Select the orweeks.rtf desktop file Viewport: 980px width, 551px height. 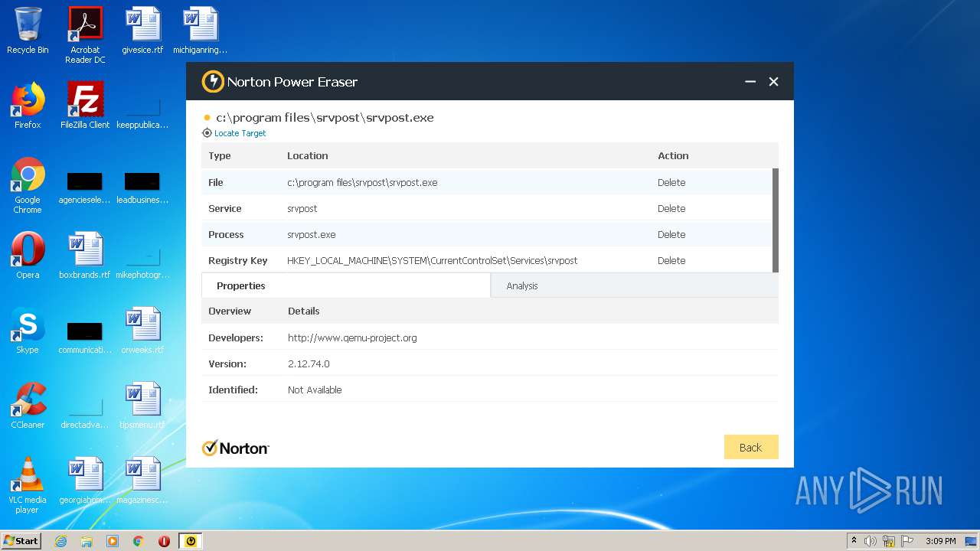point(142,331)
